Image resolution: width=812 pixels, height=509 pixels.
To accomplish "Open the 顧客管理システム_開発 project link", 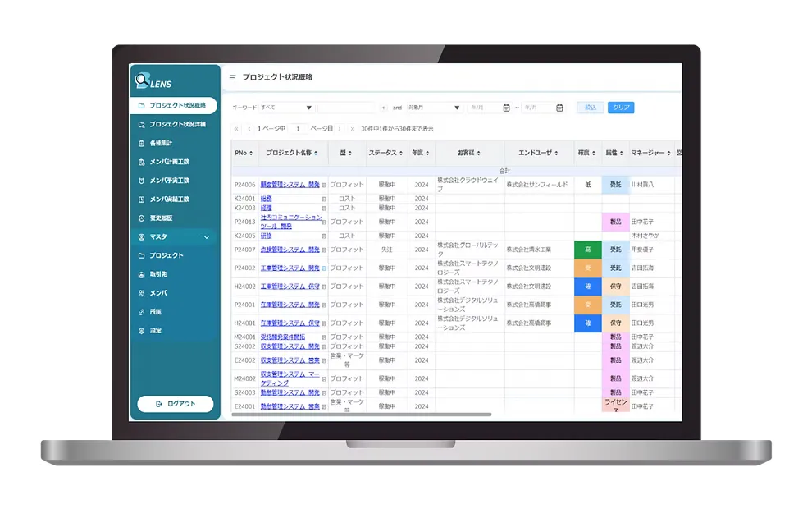I will [290, 185].
